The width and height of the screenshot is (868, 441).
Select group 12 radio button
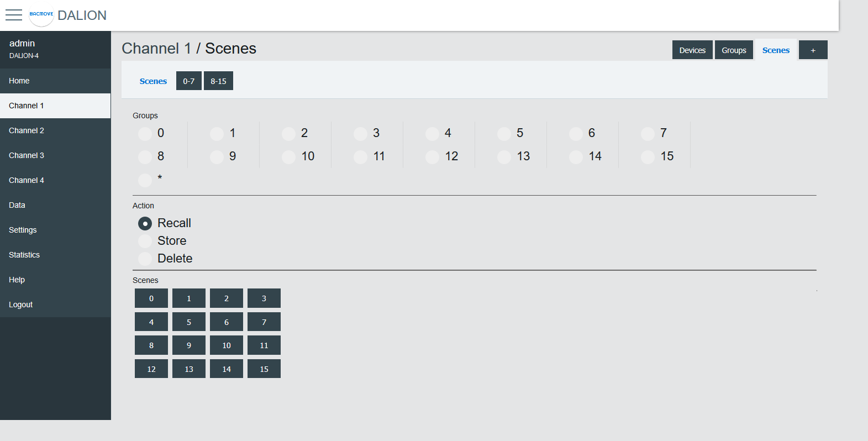(x=432, y=157)
